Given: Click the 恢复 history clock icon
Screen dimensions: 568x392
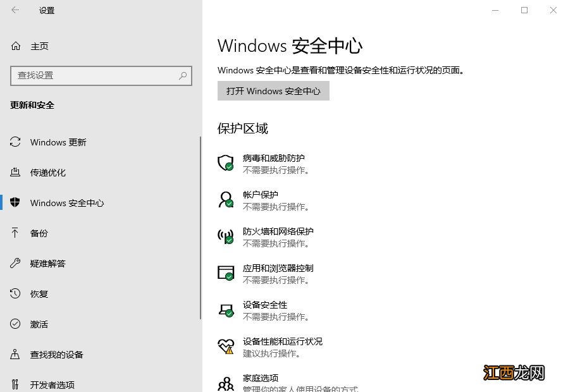Looking at the screenshot, I should point(15,293).
